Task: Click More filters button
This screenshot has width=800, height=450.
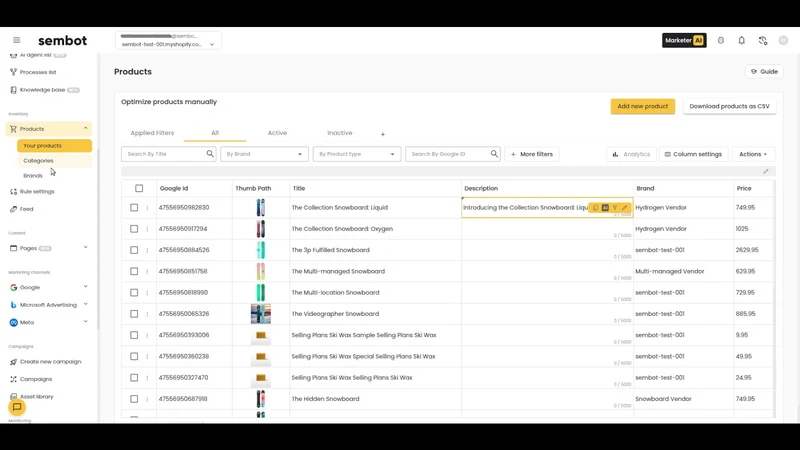Action: click(532, 154)
